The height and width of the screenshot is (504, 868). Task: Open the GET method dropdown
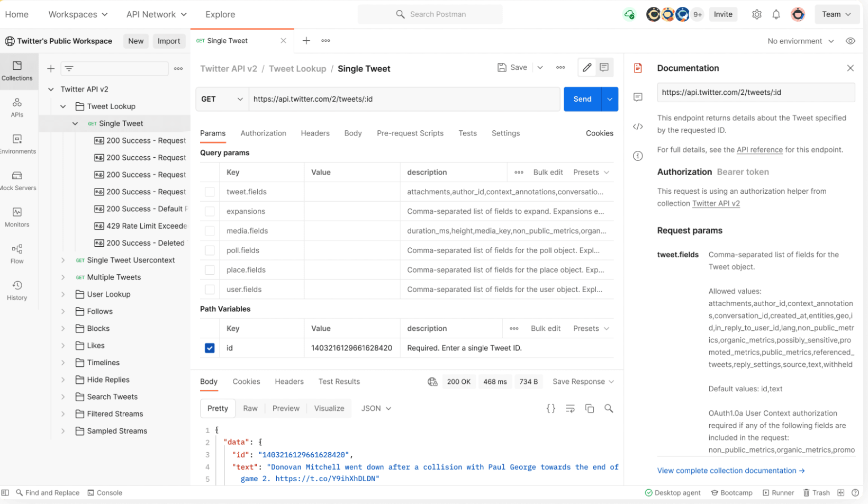(x=222, y=99)
